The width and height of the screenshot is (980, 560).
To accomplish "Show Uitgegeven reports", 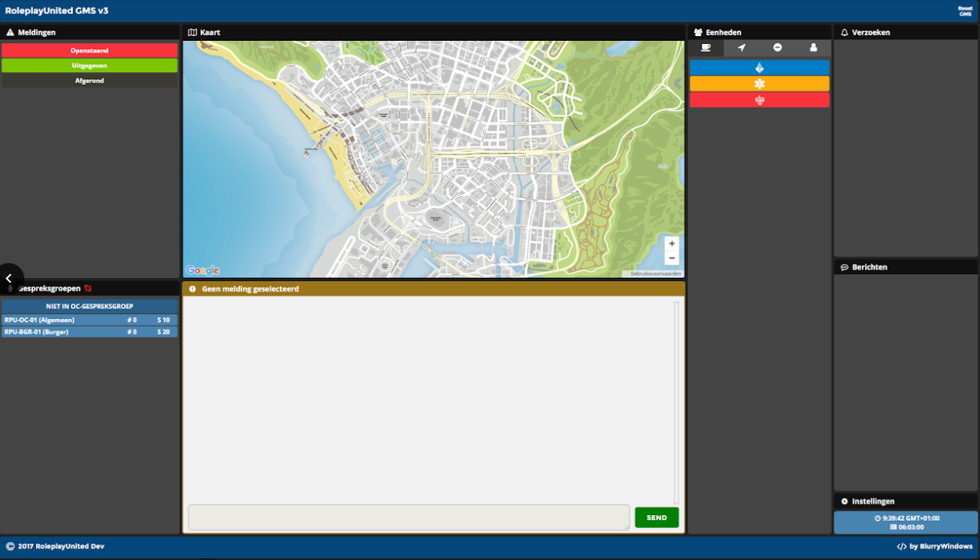I will tap(90, 66).
